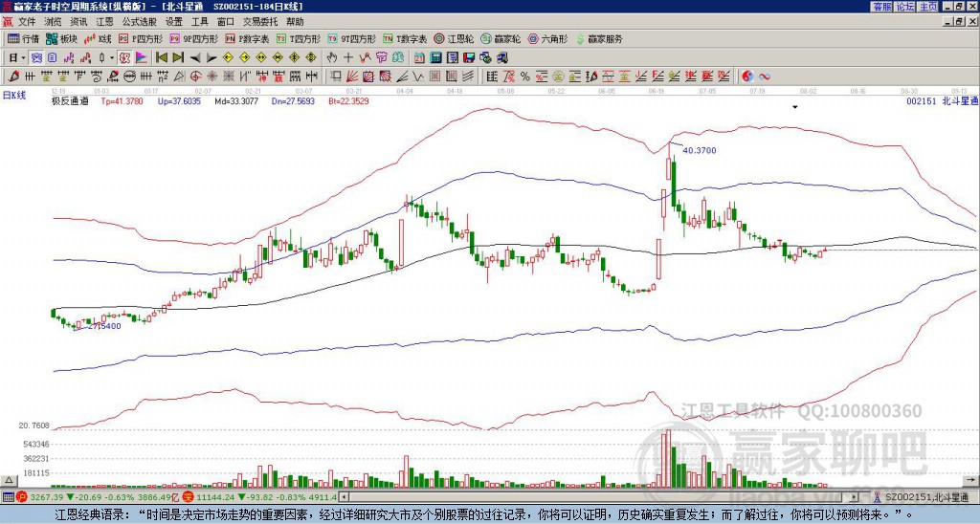The width and height of the screenshot is (980, 524).
Task: Open the 9T四方形 tool
Action: [351, 38]
